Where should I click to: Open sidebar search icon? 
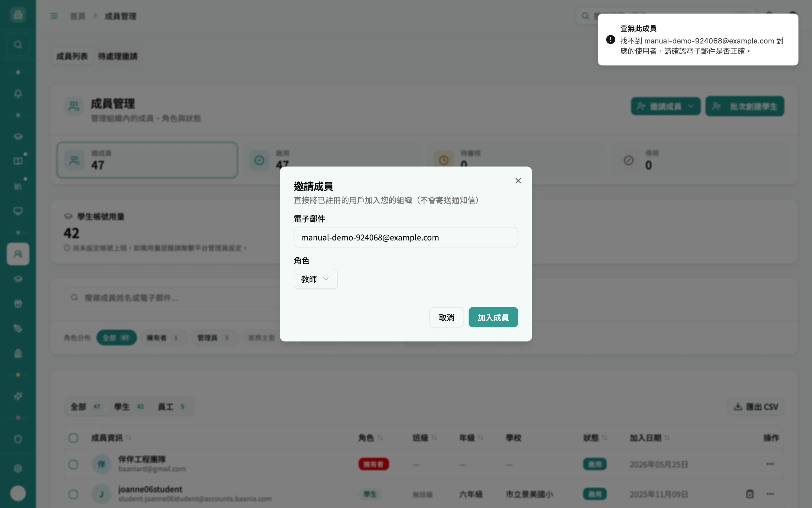coord(18,44)
